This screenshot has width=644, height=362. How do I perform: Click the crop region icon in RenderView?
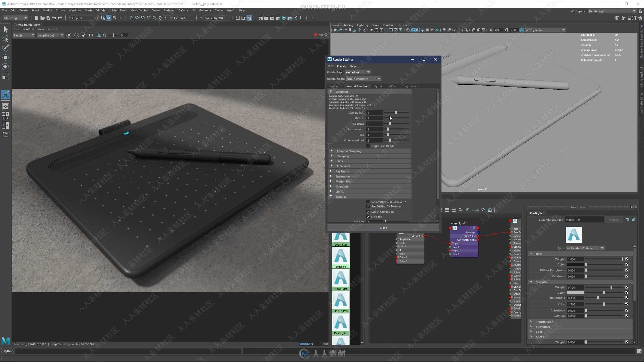[x=98, y=35]
